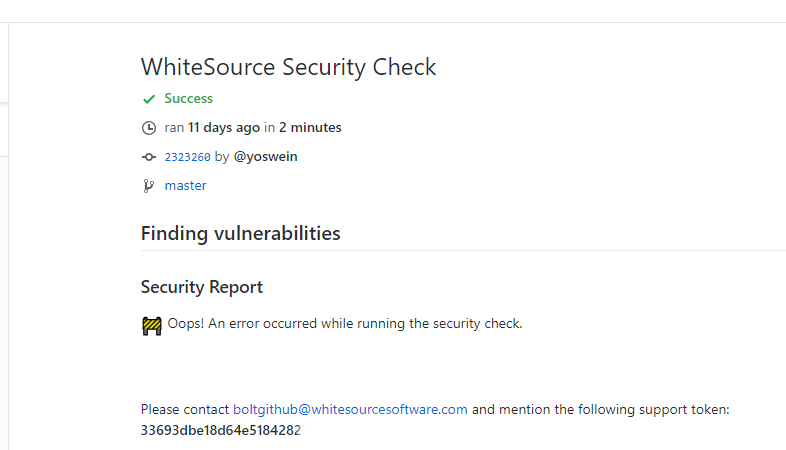This screenshot has width=786, height=450.
Task: Click the commit icon next to 2323260
Action: click(149, 157)
